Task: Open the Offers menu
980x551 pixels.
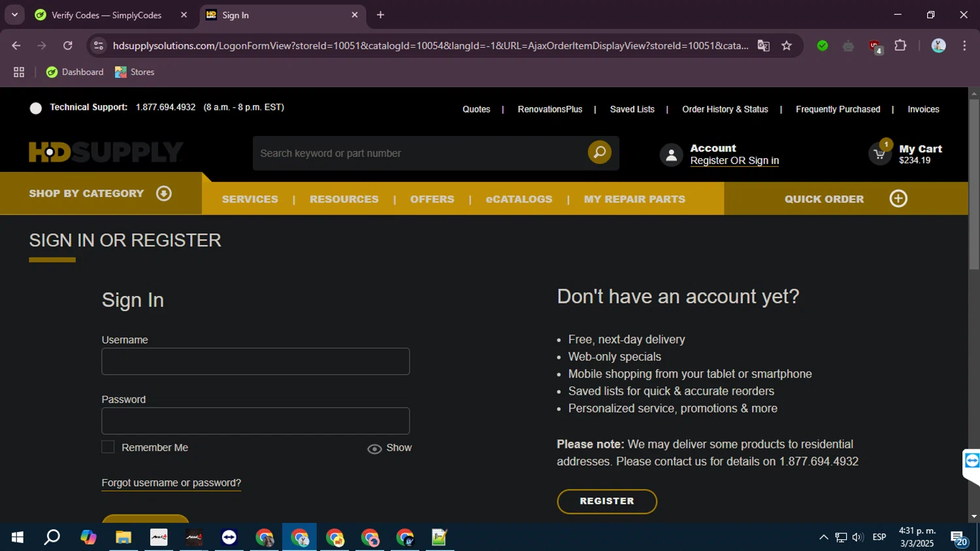Action: [x=432, y=199]
